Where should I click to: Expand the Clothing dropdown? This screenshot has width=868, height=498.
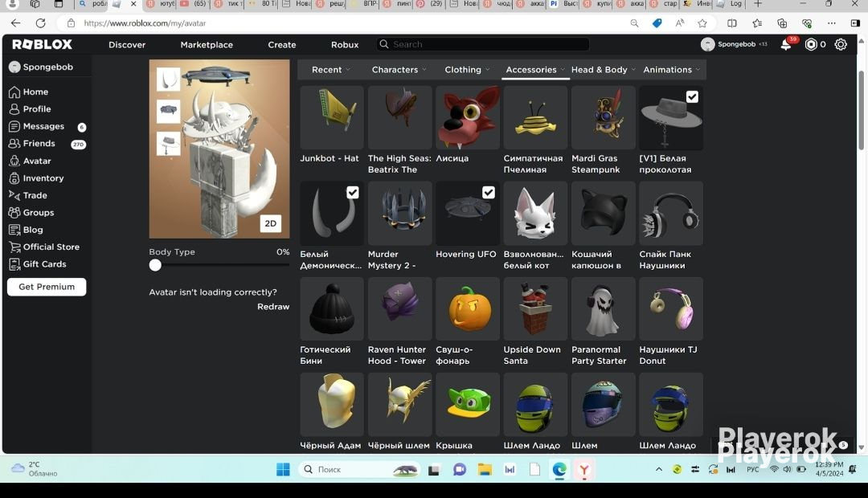[467, 70]
